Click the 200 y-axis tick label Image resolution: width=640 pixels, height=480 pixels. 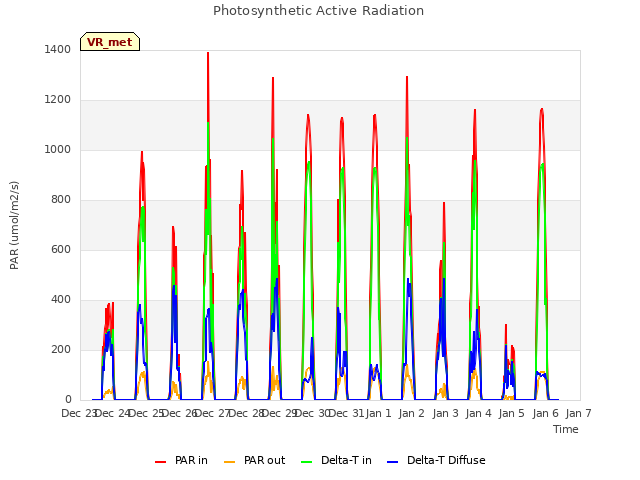click(61, 349)
